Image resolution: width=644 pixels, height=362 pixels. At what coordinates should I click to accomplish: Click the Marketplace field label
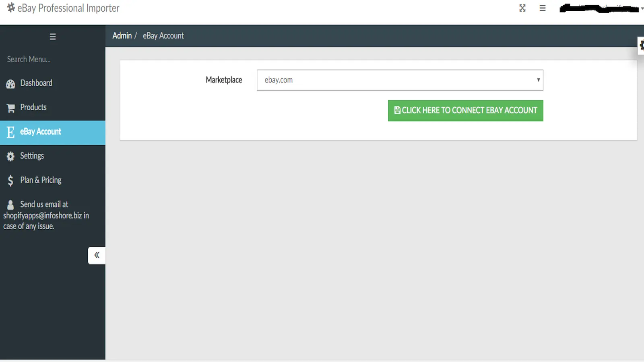224,80
